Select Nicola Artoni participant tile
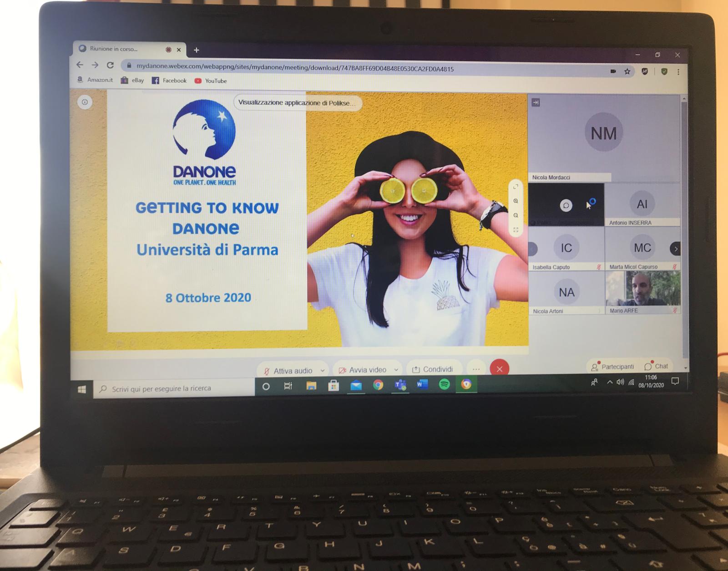Screen dimensions: 728x571 click(x=566, y=293)
